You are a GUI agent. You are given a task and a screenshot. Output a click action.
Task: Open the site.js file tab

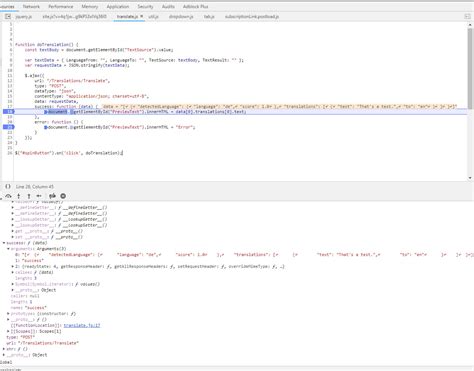(74, 16)
